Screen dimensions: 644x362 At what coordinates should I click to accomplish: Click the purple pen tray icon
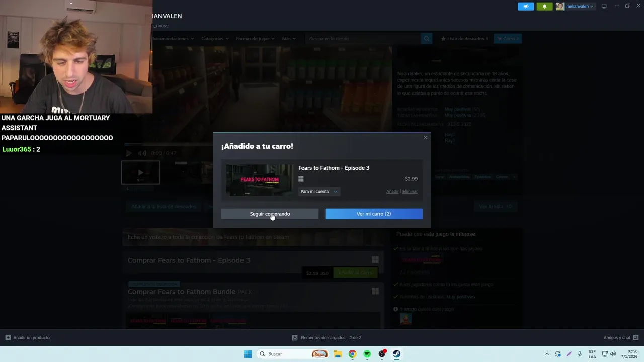point(569,354)
